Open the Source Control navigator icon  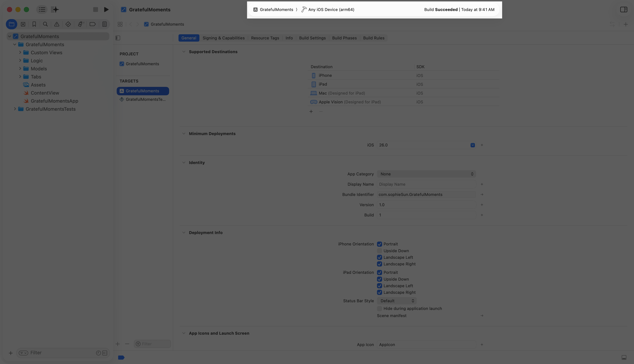coord(23,24)
